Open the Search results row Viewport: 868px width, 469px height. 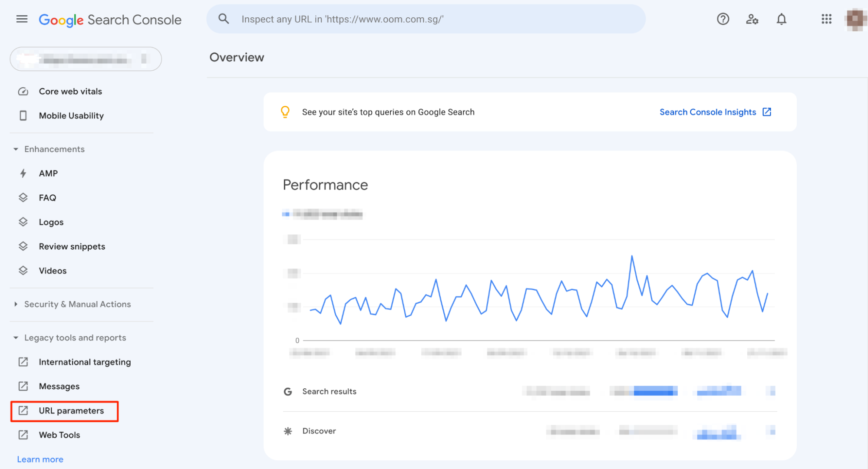[530, 392]
